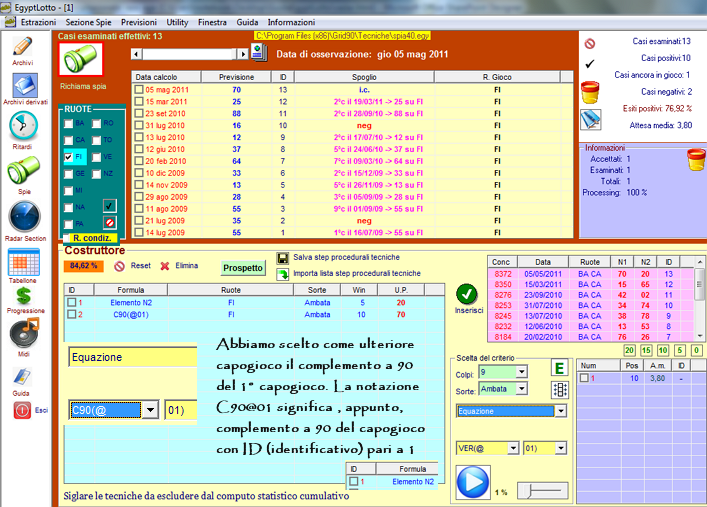This screenshot has width=707, height=507.
Task: Click the red prohibited icon near Casi esaminati
Action: point(590,44)
